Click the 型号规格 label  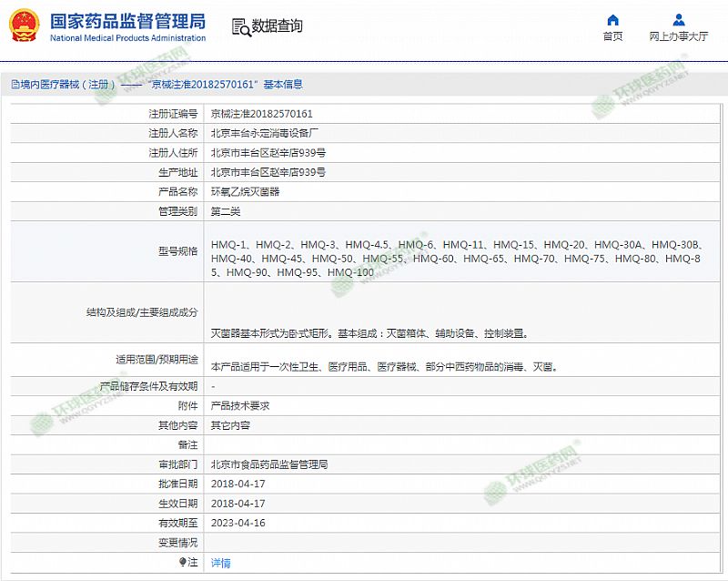[178, 251]
